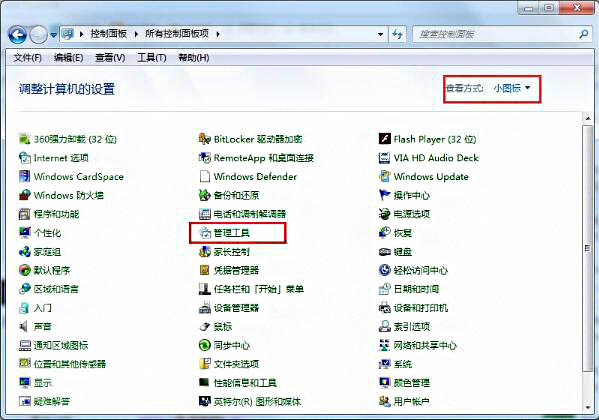Click the Windows Defender icon
The height and width of the screenshot is (420, 599).
(205, 176)
